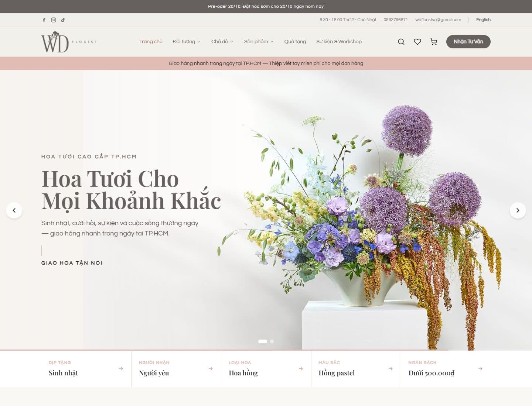Call phone number 0932796871
Image resolution: width=532 pixels, height=406 pixels.
tap(396, 20)
